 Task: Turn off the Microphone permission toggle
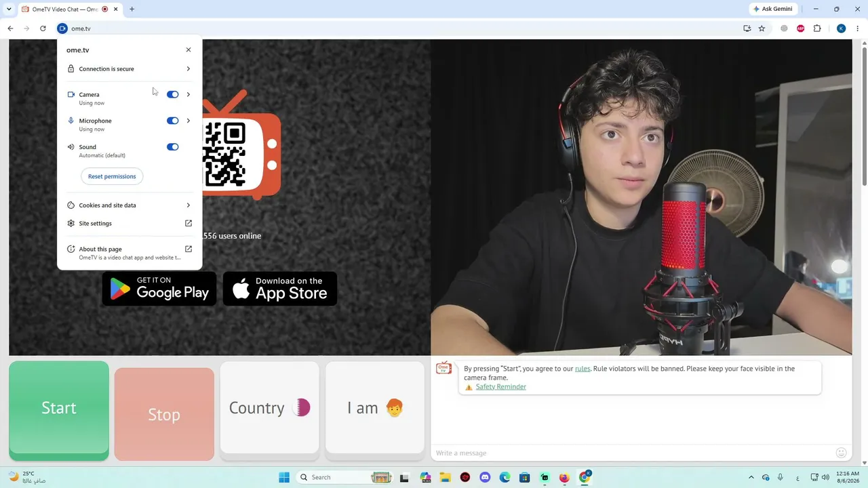tap(172, 121)
